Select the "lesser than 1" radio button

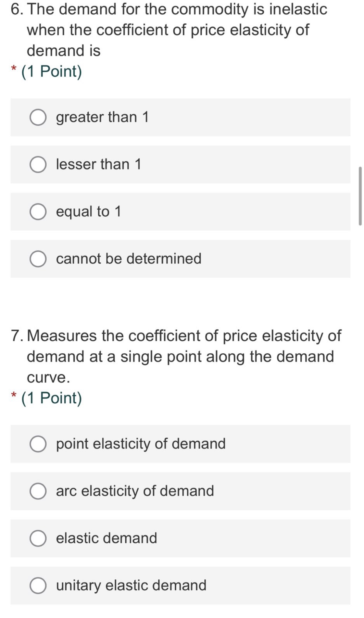(38, 165)
